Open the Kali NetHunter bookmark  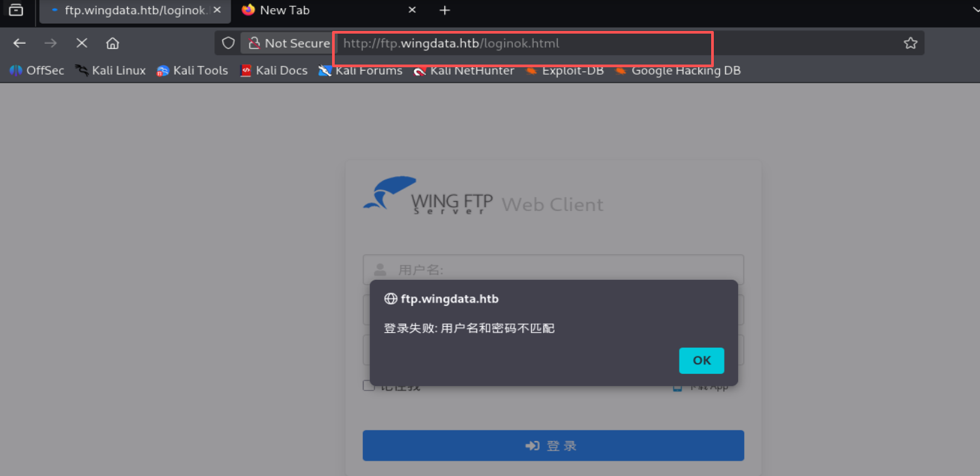(x=464, y=71)
